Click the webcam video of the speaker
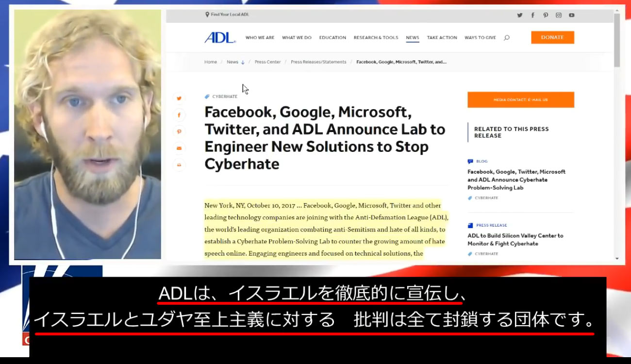 point(87,134)
